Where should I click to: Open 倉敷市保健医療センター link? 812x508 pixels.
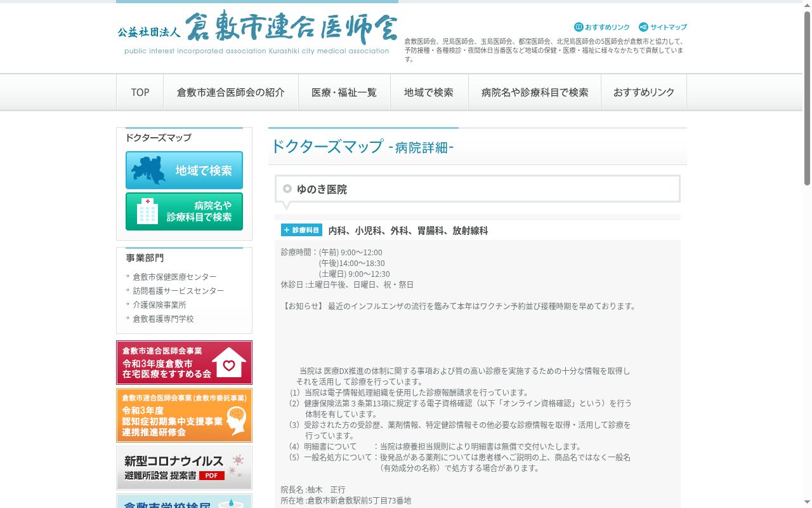pos(174,277)
